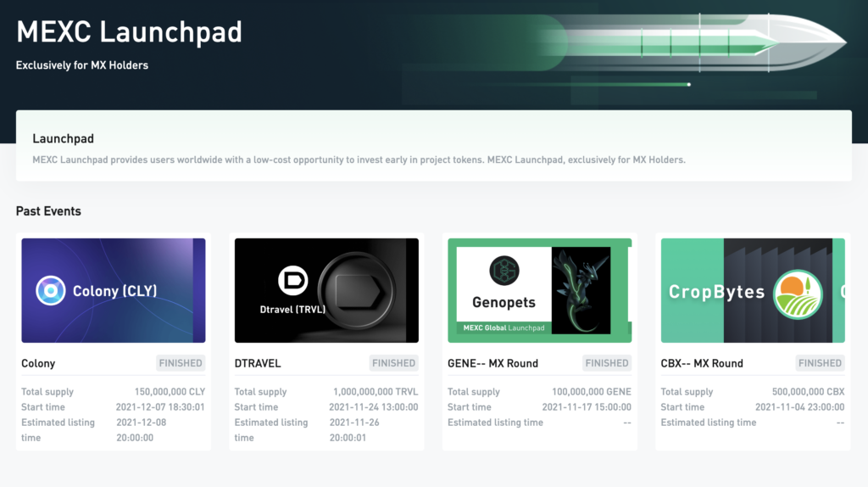Open the GENE-- MX Round title
This screenshot has height=487, width=868.
492,363
